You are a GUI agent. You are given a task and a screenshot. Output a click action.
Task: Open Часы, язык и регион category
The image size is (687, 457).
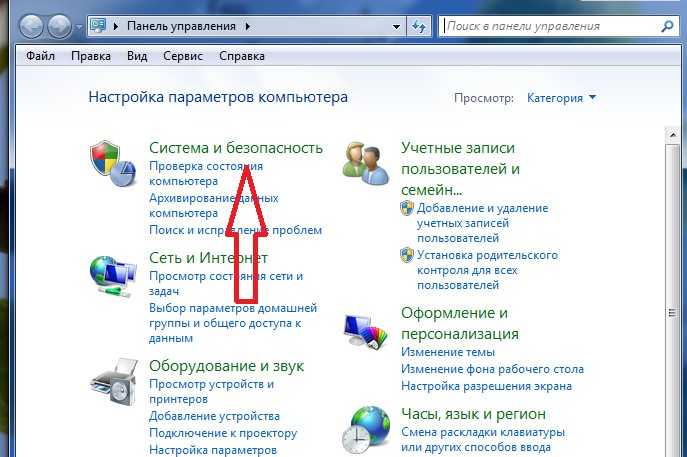pos(473,414)
